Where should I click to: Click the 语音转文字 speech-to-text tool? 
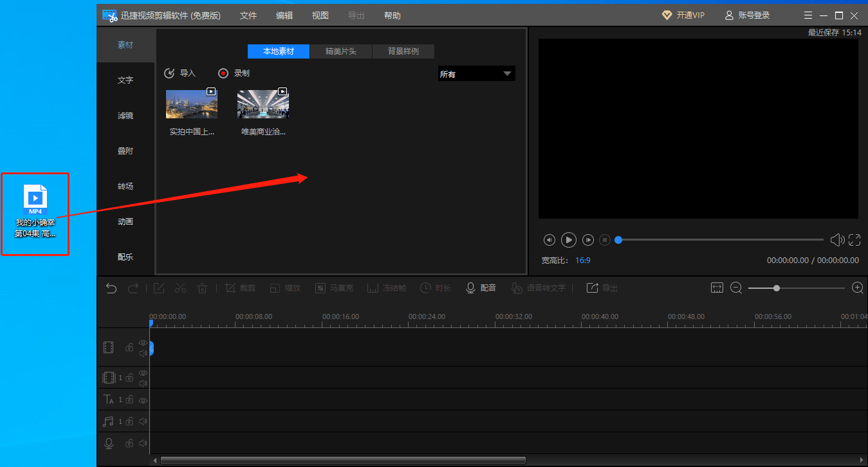539,288
